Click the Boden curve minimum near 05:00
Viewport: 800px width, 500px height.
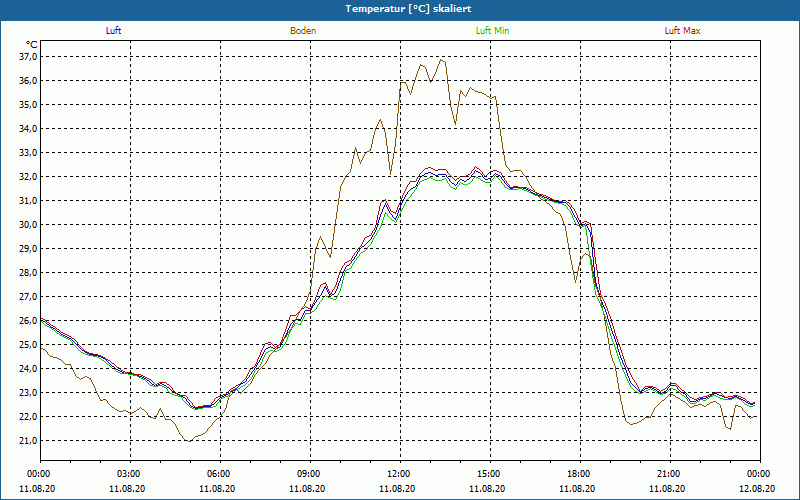click(188, 441)
